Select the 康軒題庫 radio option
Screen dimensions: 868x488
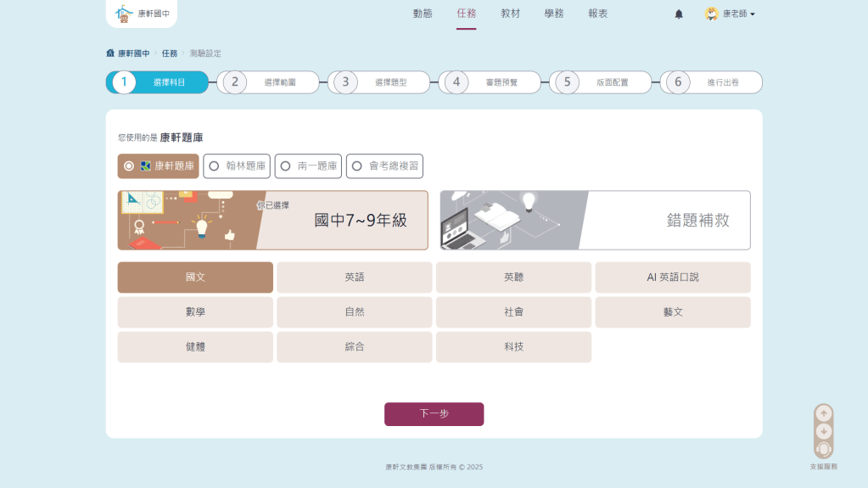129,166
